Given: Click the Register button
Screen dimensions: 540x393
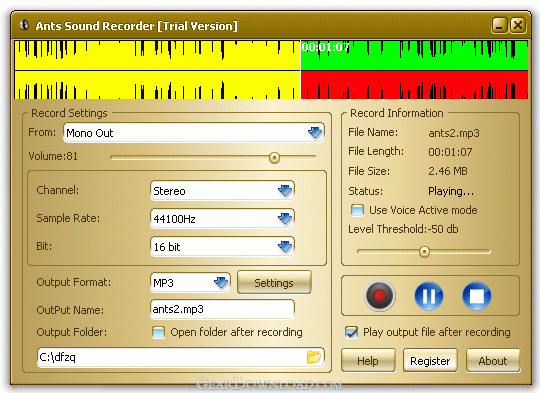Looking at the screenshot, I should (430, 361).
